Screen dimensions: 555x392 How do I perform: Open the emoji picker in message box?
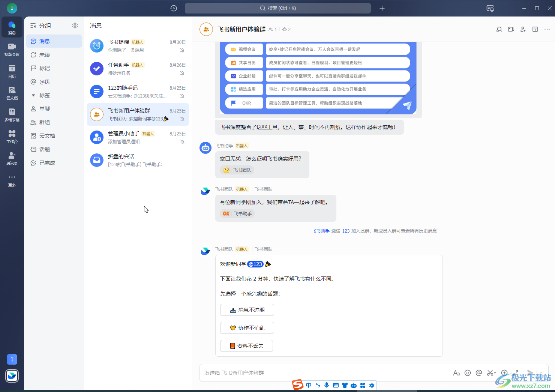(468, 373)
